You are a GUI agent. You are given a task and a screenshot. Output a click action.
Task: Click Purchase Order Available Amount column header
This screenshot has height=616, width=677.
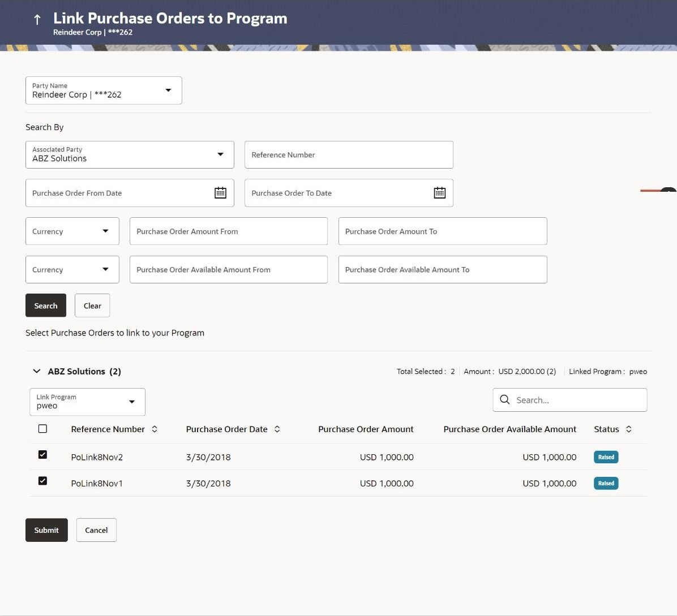pos(509,429)
